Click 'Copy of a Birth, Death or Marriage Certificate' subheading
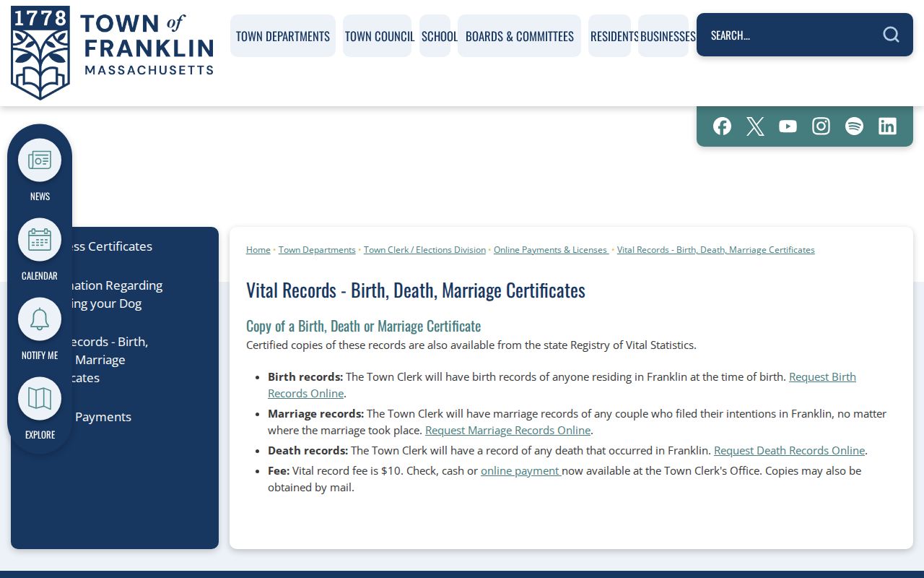 click(363, 326)
